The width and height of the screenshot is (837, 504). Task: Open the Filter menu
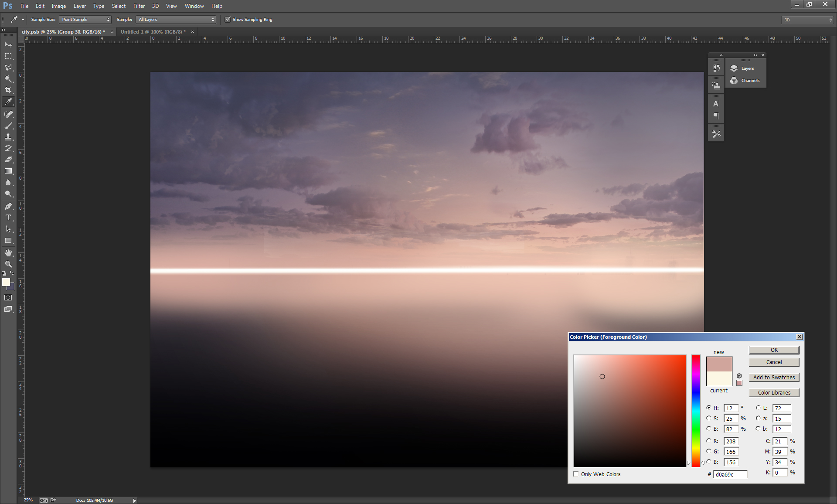tap(139, 6)
